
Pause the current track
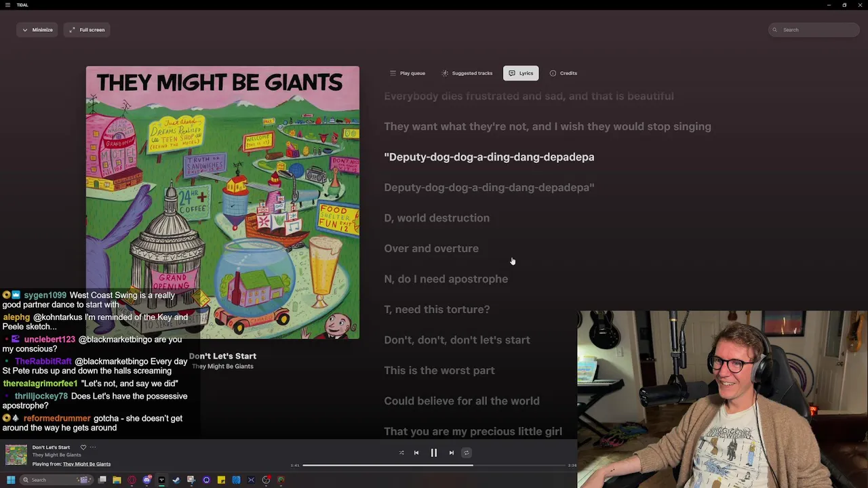[434, 453]
